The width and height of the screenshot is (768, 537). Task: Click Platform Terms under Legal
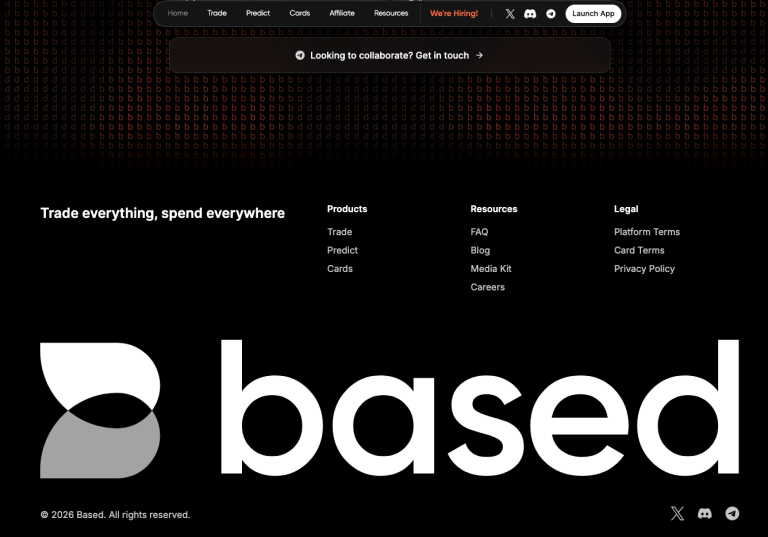coord(646,232)
